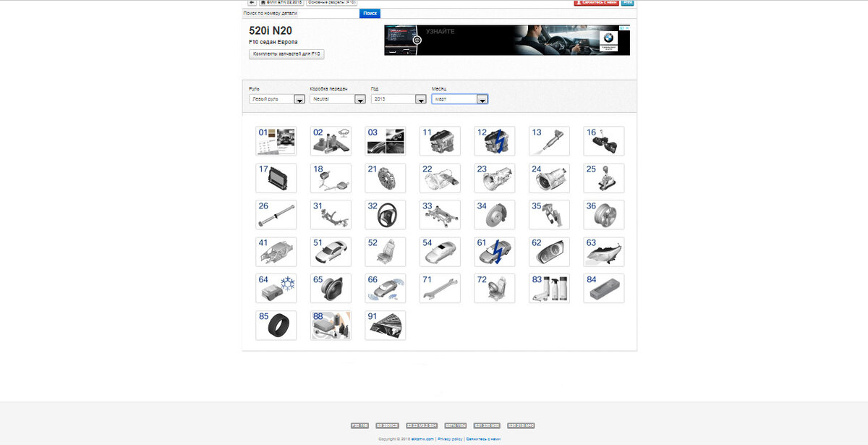
Task: Open the E9 2800CS footer tag
Action: [x=388, y=426]
